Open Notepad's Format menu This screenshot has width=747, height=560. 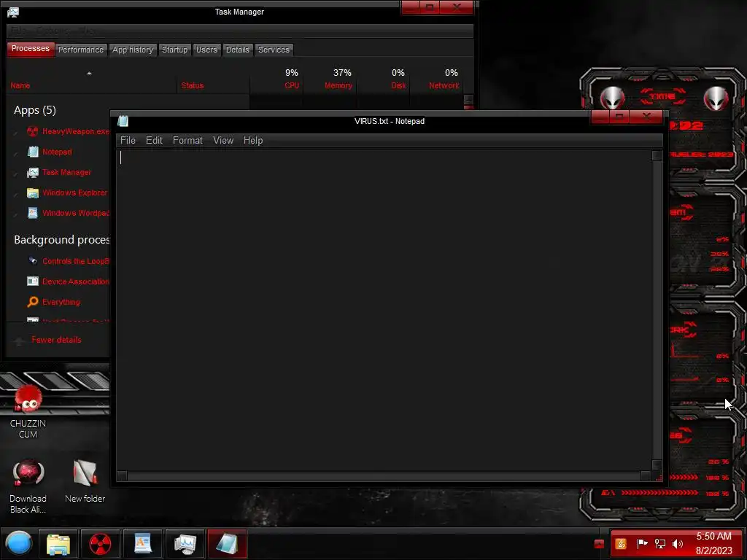[187, 141]
